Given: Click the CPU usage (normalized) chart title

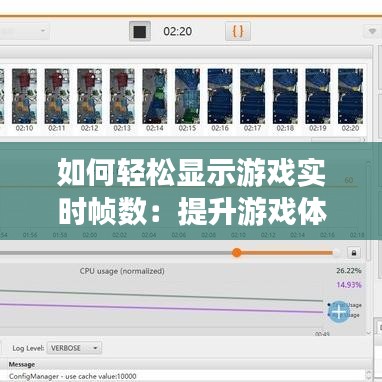Looking at the screenshot, I should [x=122, y=271].
